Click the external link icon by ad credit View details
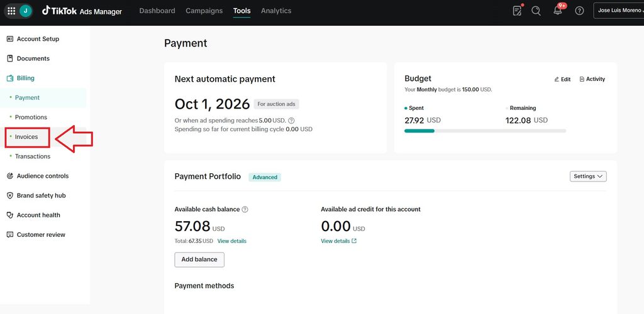Image resolution: width=644 pixels, height=314 pixels. (x=355, y=241)
